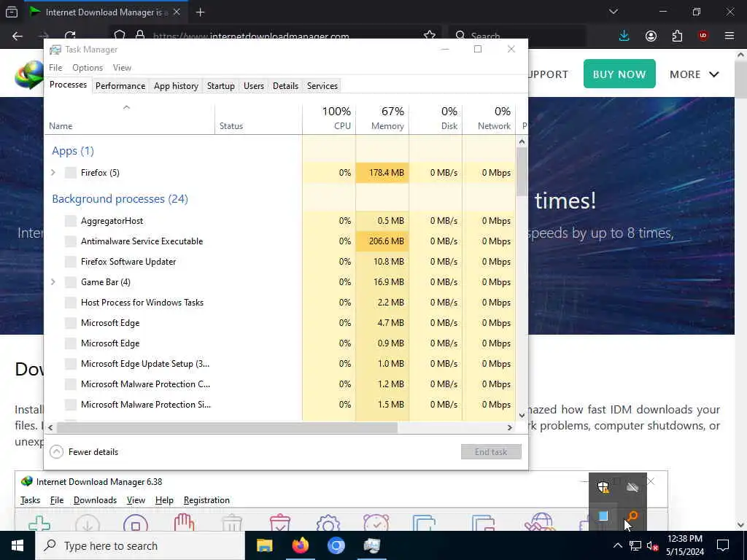747x560 pixels.
Task: Click the orange key tray popup icon
Action: tap(632, 516)
